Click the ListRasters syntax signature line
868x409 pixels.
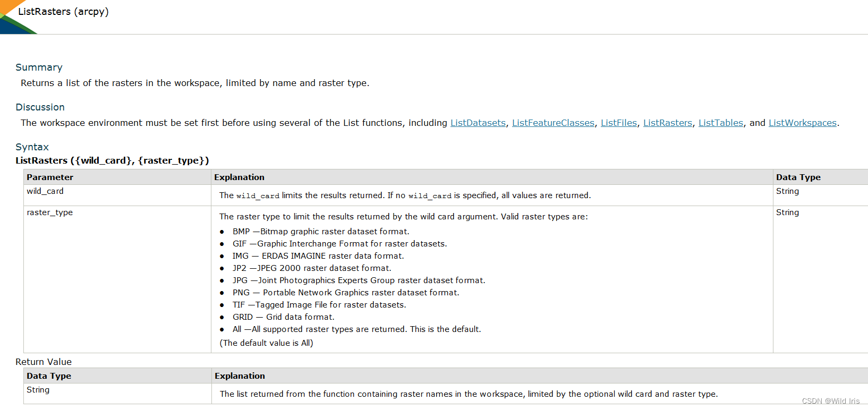click(112, 160)
